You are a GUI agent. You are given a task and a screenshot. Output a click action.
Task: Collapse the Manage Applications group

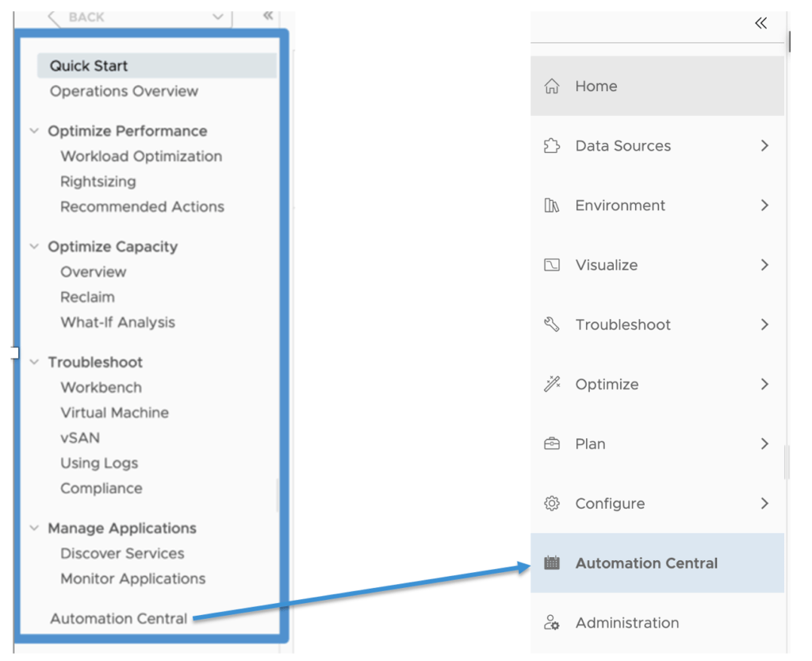click(x=34, y=528)
